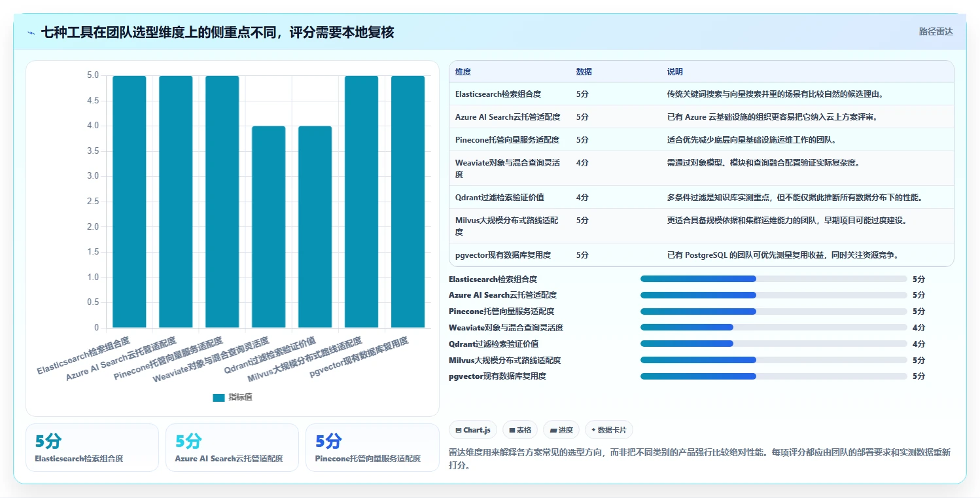Viewport: 980px width, 498px height.
Task: Click the description starting 传统关键词搜索与向量搜索
Action: (775, 94)
